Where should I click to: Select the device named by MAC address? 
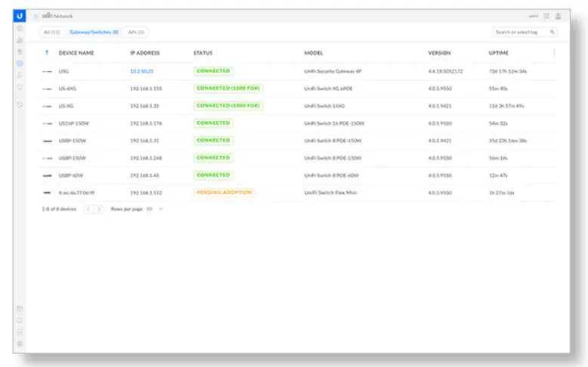pos(76,193)
